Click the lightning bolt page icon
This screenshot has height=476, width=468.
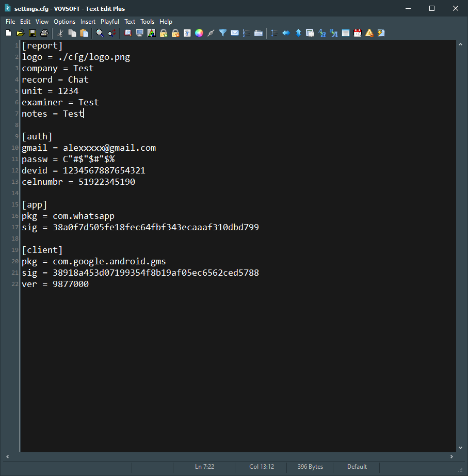click(381, 33)
